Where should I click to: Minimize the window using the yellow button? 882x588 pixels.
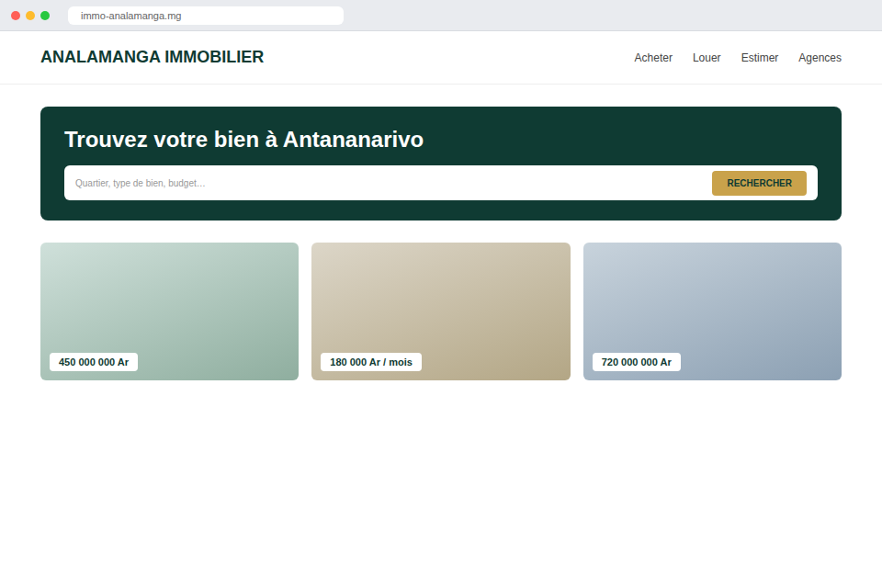[x=30, y=16]
